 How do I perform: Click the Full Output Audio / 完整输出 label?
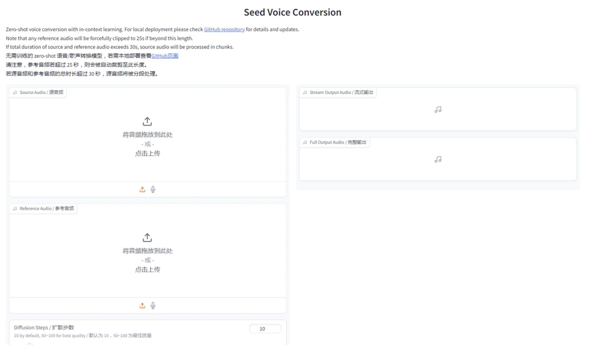(338, 142)
